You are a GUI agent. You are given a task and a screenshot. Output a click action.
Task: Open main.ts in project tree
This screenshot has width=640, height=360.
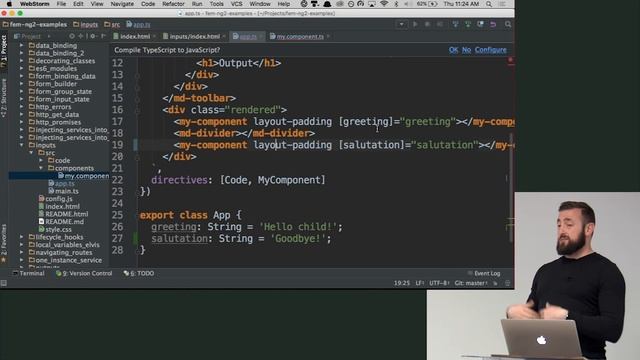(63, 191)
